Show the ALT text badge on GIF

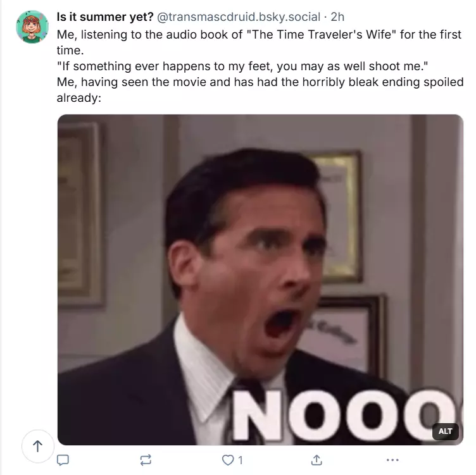[x=445, y=431]
